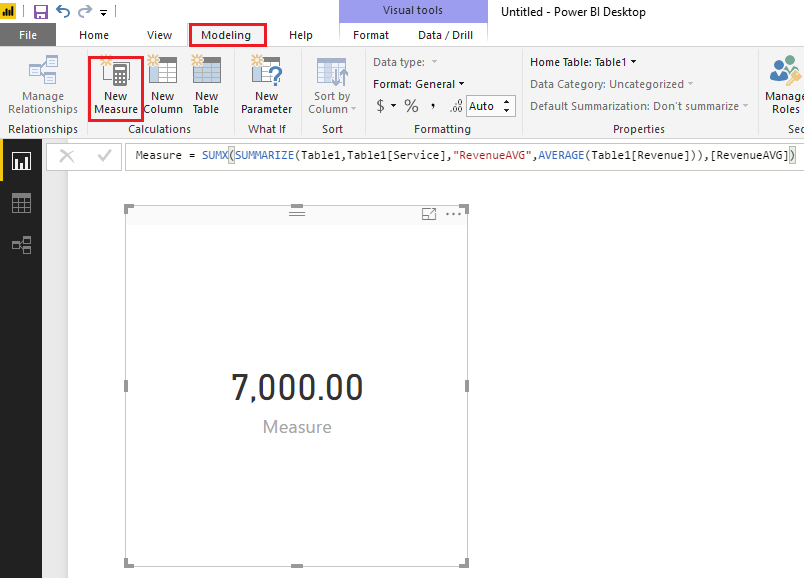Create a New Table

click(206, 85)
